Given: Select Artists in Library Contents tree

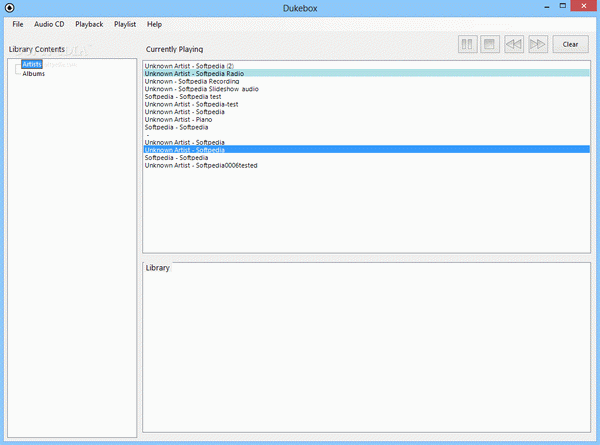Looking at the screenshot, I should click(32, 64).
